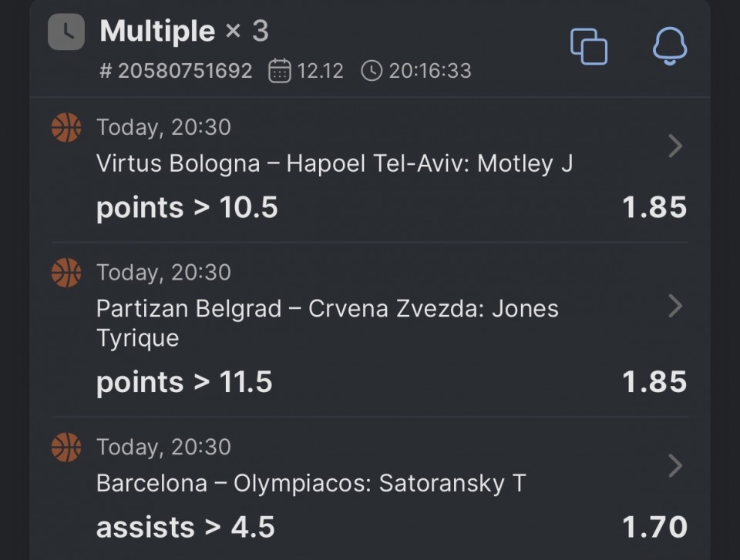The height and width of the screenshot is (560, 740).
Task: Click basketball icon for Partizan Belgrad match
Action: coord(66,272)
